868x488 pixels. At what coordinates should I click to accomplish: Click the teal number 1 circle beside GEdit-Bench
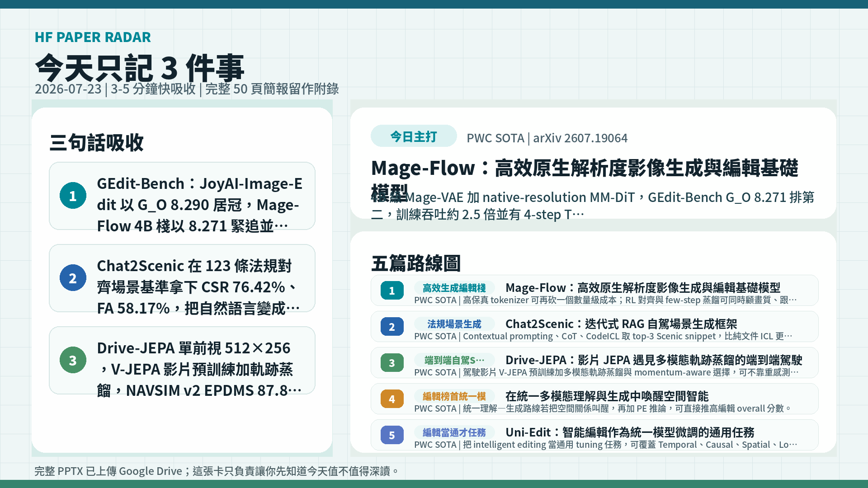point(73,196)
